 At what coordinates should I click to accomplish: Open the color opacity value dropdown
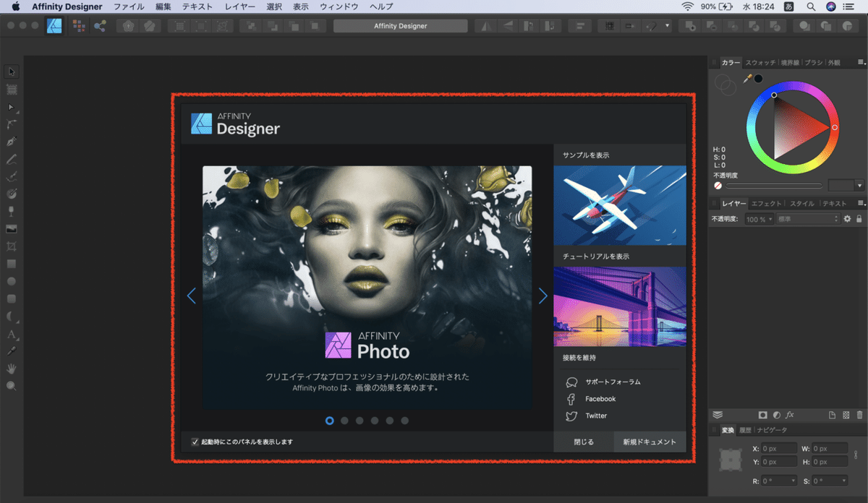859,186
